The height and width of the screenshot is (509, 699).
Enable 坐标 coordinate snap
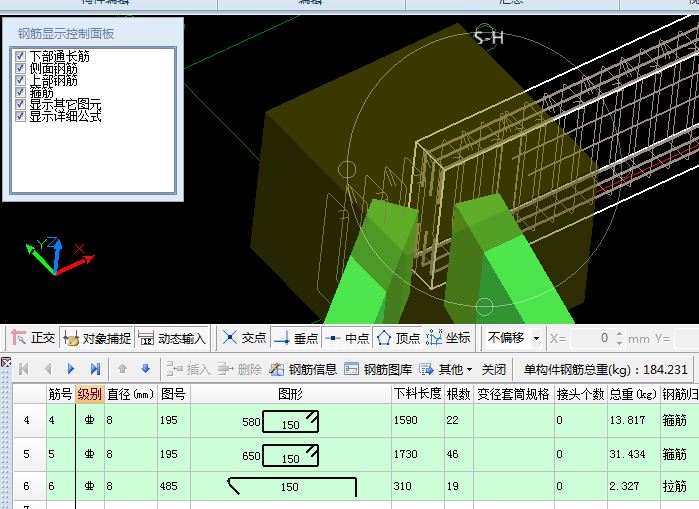pyautogui.click(x=448, y=338)
